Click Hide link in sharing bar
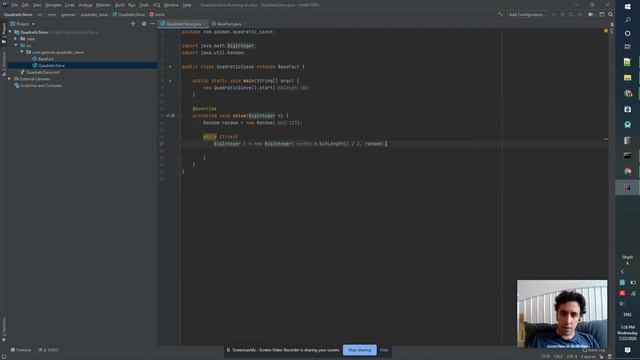The width and height of the screenshot is (640, 360). coord(384,350)
